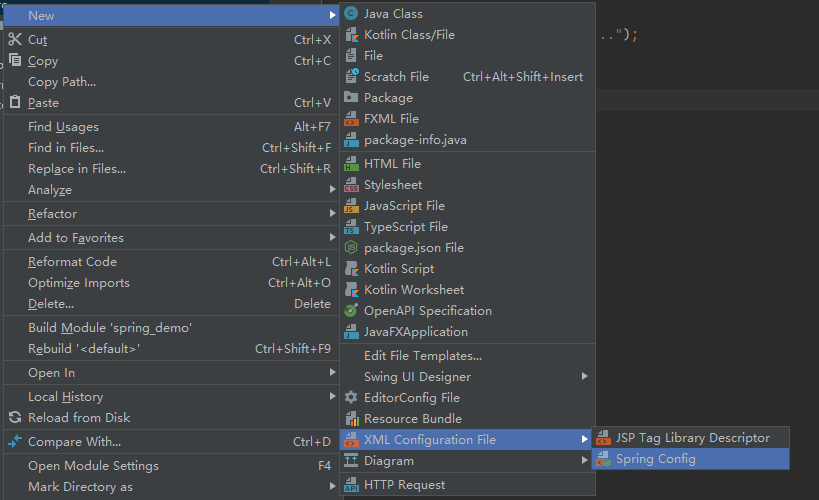This screenshot has width=819, height=500.
Task: Expand the Diagram submenu arrow
Action: pos(585,461)
